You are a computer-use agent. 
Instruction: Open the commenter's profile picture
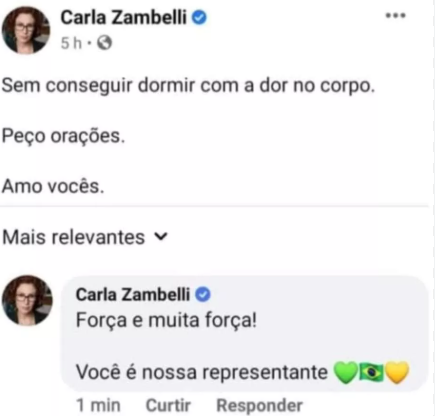coord(27,300)
